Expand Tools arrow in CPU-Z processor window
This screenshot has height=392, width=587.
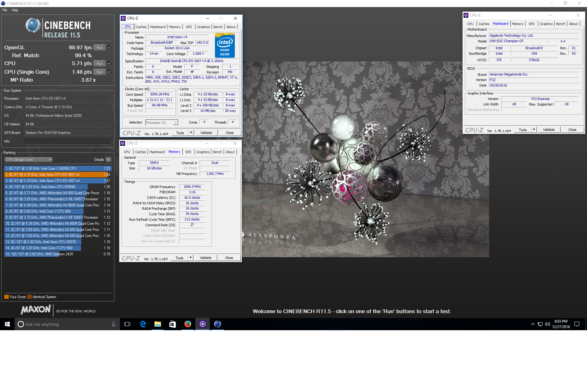point(191,133)
